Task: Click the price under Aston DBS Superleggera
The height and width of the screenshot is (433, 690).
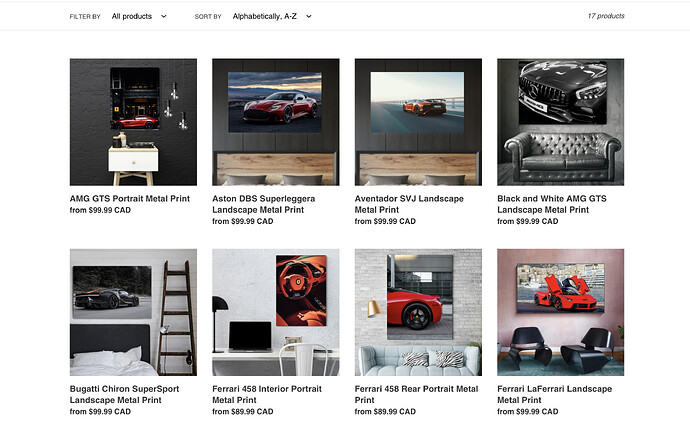Action: pos(243,221)
